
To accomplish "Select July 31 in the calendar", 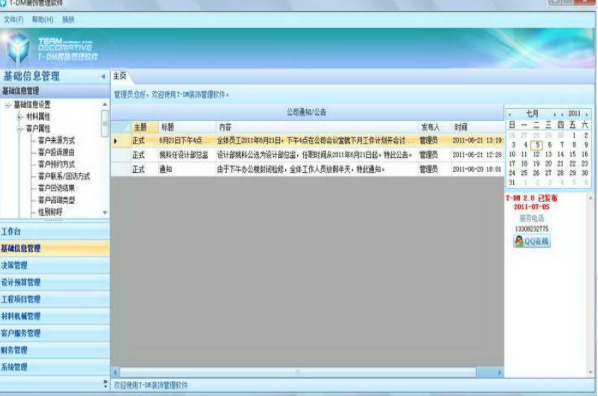I will [x=512, y=182].
